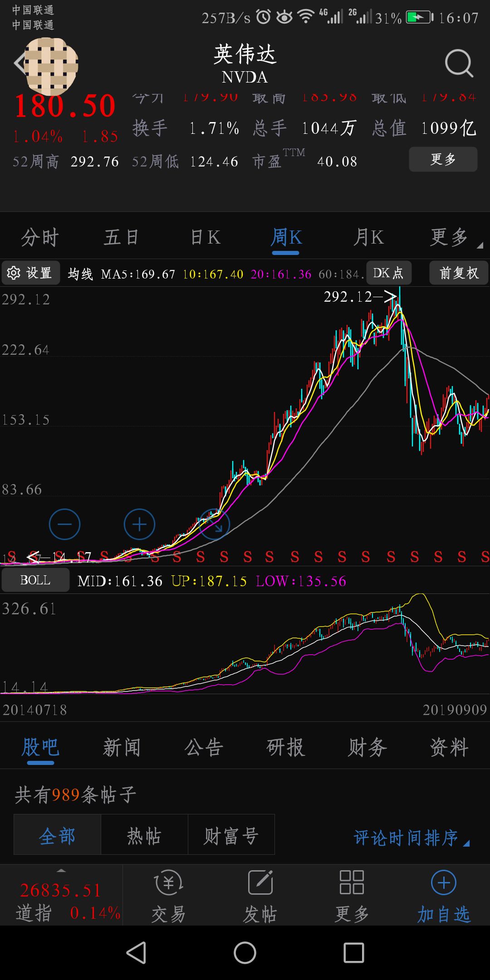This screenshot has height=980, width=490.
Task: Open the 更多 grid icon in bottom bar
Action: [352, 896]
